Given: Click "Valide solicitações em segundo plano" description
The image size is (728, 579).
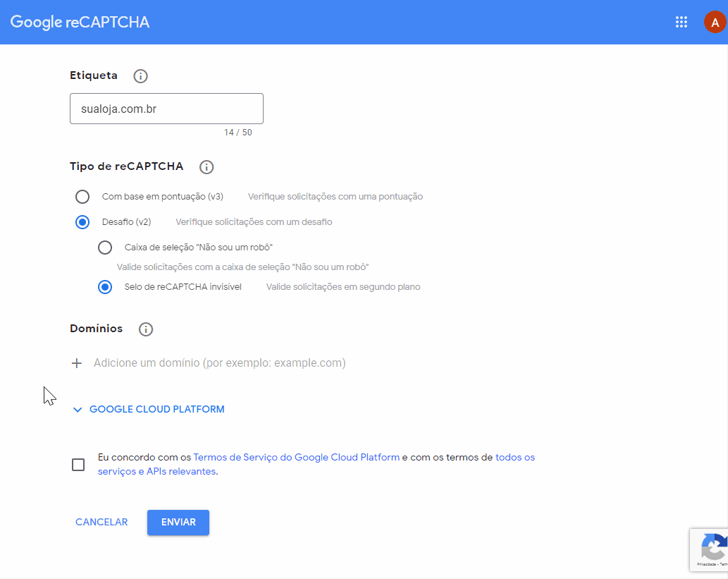Looking at the screenshot, I should click(343, 287).
